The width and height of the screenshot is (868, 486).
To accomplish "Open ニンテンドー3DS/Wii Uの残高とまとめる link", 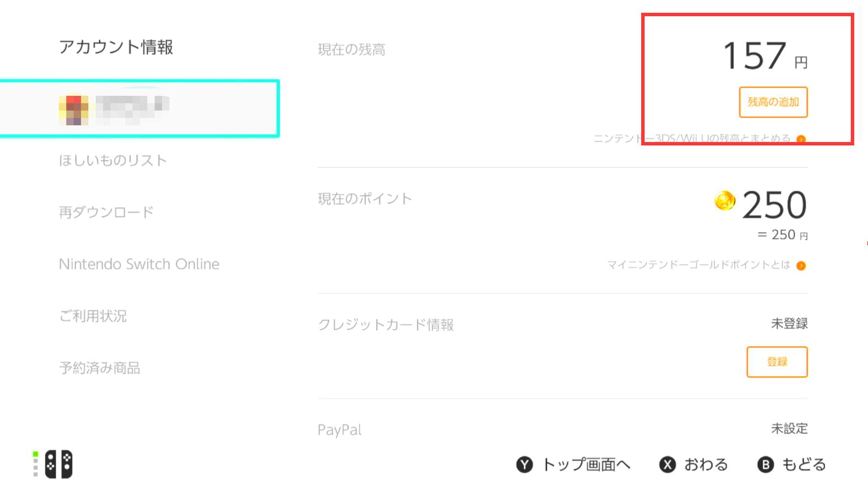I will [692, 139].
